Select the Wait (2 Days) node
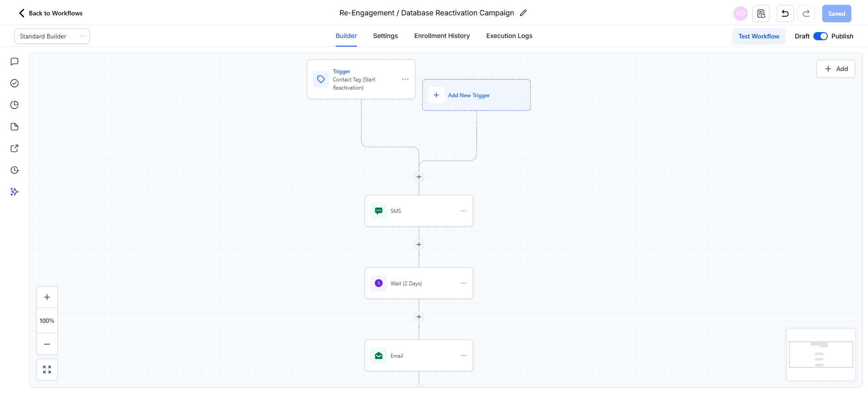 pyautogui.click(x=419, y=283)
